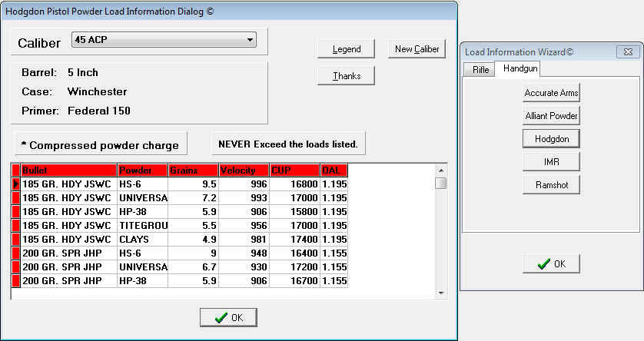Select the HS-6 powder cell in the first row
Image resolution: width=644 pixels, height=341 pixels.
(143, 184)
